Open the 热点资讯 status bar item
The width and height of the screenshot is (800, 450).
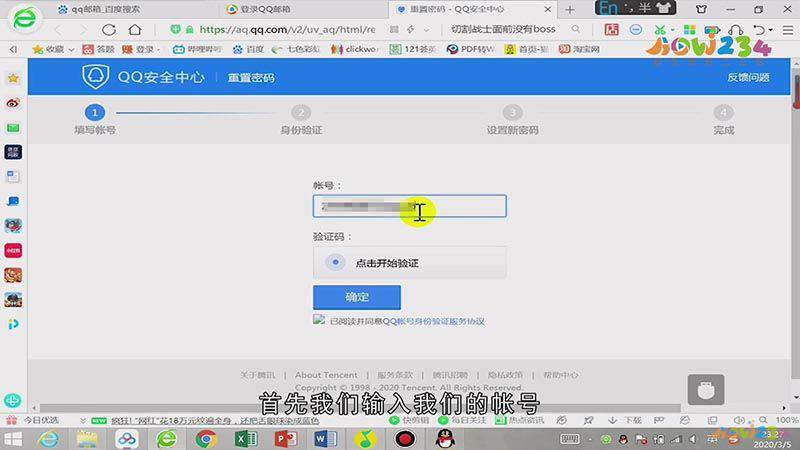coord(519,420)
